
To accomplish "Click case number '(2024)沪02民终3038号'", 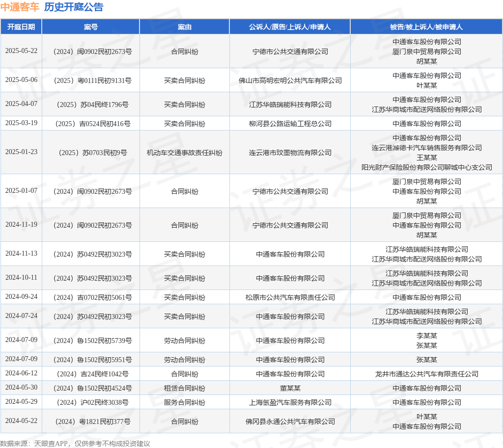I will pos(92,402).
